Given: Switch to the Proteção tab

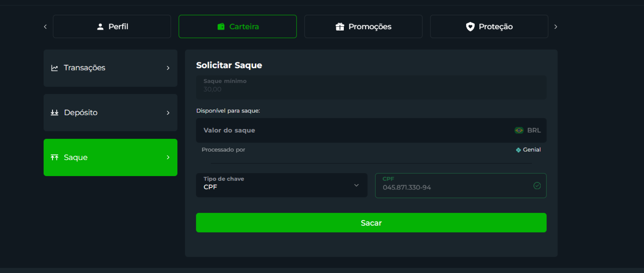Looking at the screenshot, I should [489, 26].
